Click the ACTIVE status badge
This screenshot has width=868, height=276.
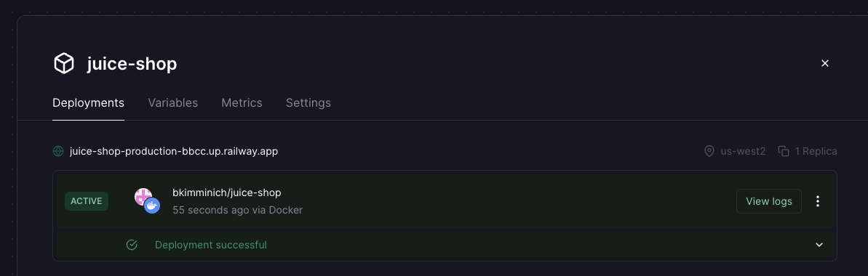tap(87, 201)
